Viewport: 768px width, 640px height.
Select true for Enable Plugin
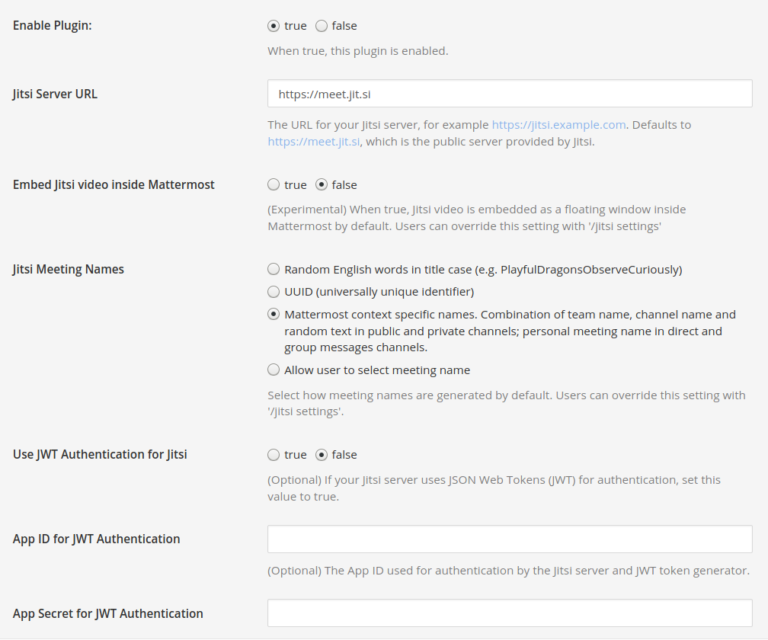[274, 26]
